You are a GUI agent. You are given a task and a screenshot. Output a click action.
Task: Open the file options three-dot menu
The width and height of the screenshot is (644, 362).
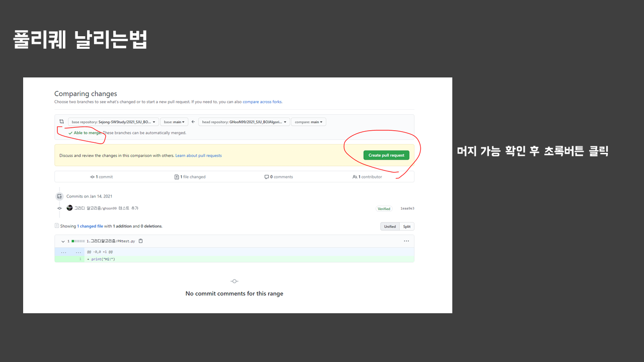pos(406,241)
